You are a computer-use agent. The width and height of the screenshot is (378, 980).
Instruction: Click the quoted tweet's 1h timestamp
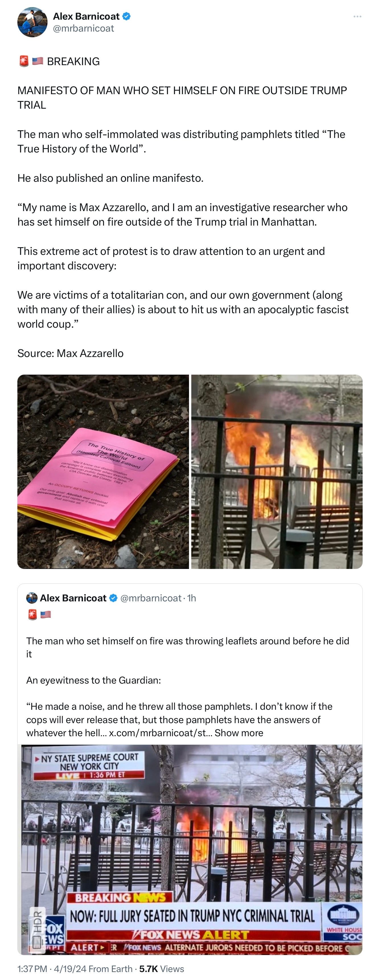click(192, 598)
